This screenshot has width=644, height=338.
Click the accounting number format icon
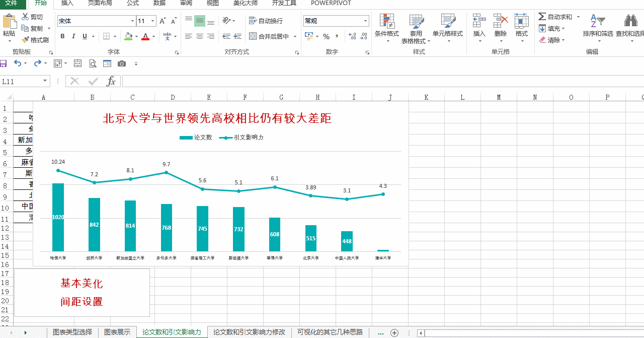point(309,36)
